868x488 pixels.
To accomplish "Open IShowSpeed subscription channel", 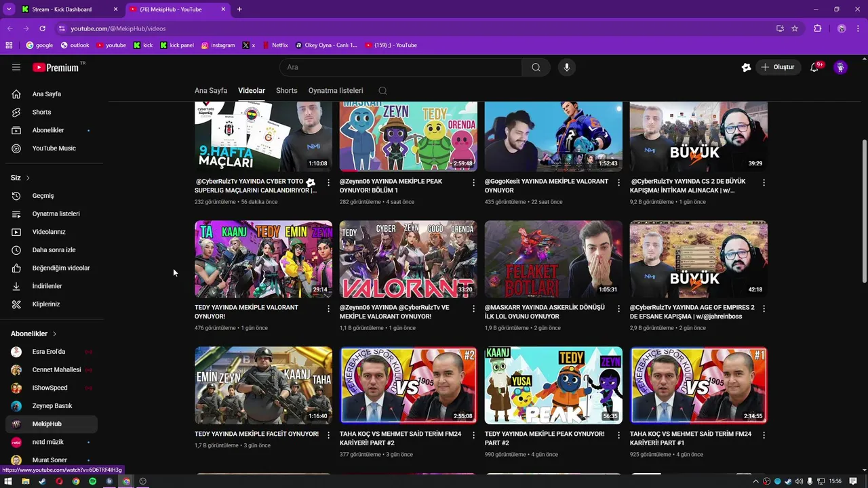I will point(52,388).
